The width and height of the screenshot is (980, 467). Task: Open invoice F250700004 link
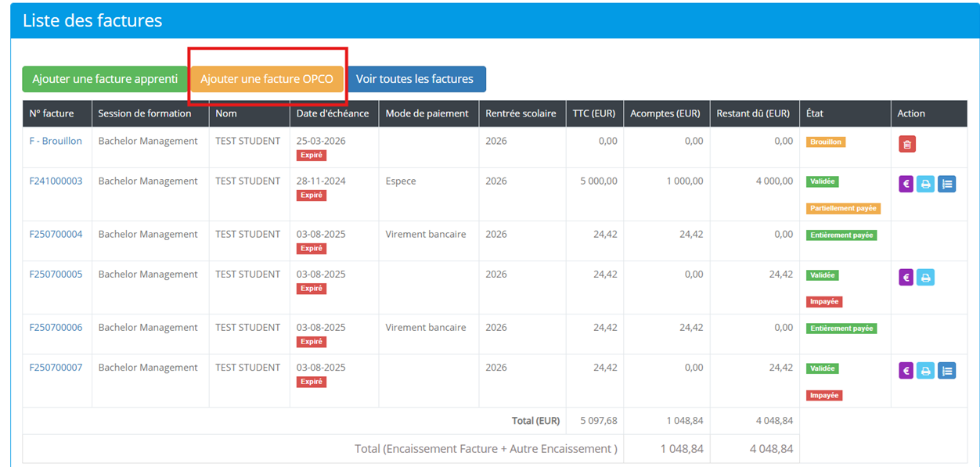coord(56,234)
